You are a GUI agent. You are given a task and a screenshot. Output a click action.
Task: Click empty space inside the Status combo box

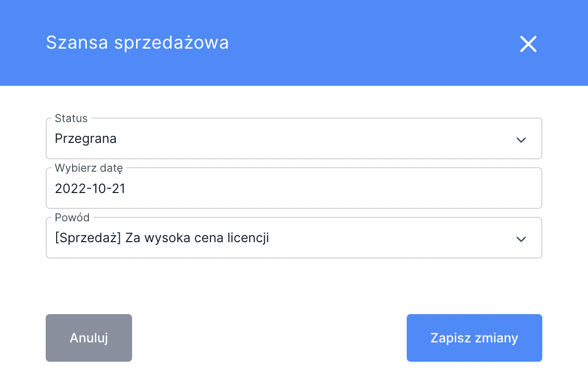[318, 139]
